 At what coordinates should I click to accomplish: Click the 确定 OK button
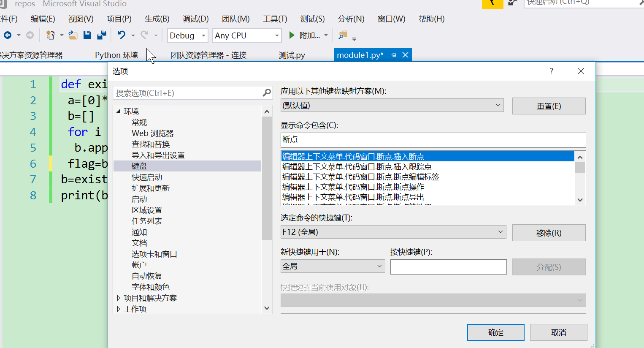coord(495,332)
